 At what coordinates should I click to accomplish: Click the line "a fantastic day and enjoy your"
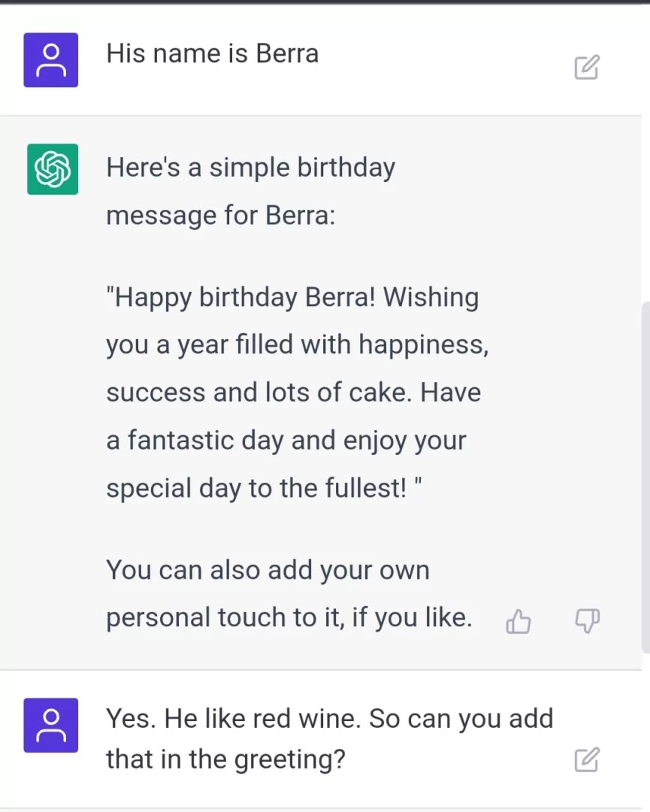pyautogui.click(x=286, y=440)
